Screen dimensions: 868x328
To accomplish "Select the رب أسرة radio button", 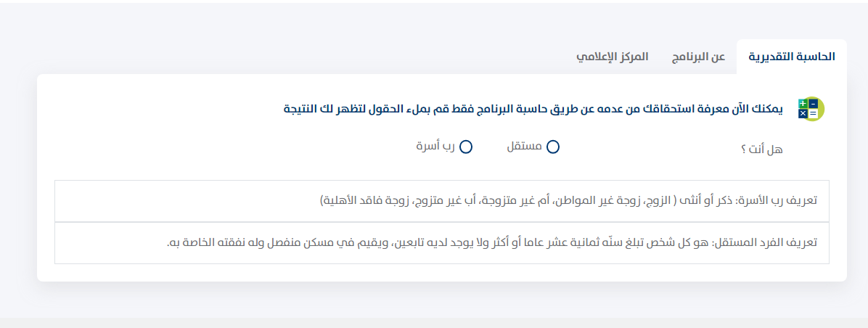I will tap(465, 147).
